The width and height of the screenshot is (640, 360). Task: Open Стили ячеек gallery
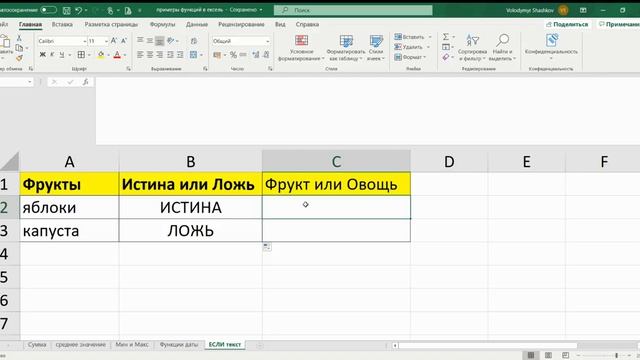376,48
